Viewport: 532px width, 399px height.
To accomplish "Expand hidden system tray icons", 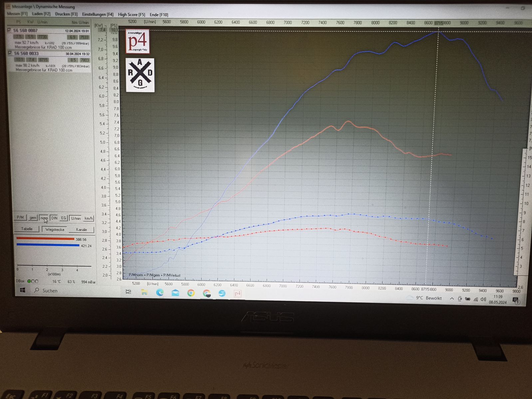I will click(452, 299).
